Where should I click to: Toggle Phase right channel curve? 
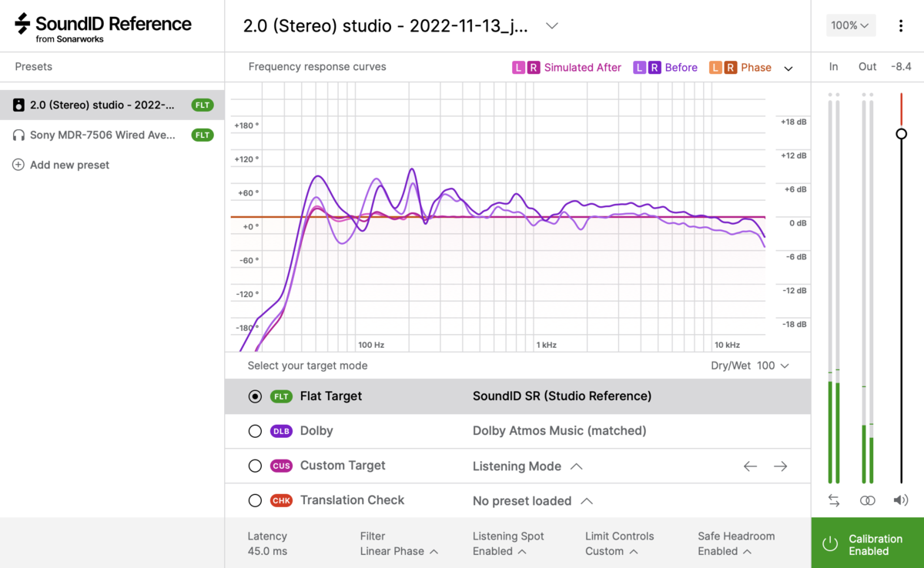click(730, 68)
